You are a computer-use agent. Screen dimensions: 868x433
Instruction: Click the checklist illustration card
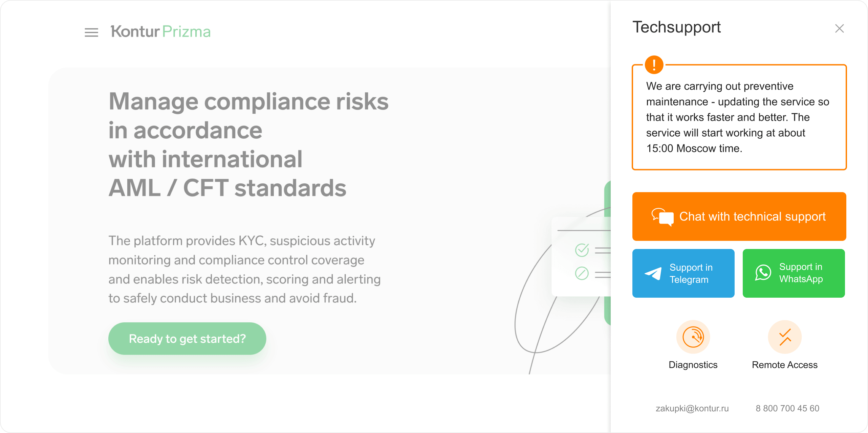tap(581, 257)
